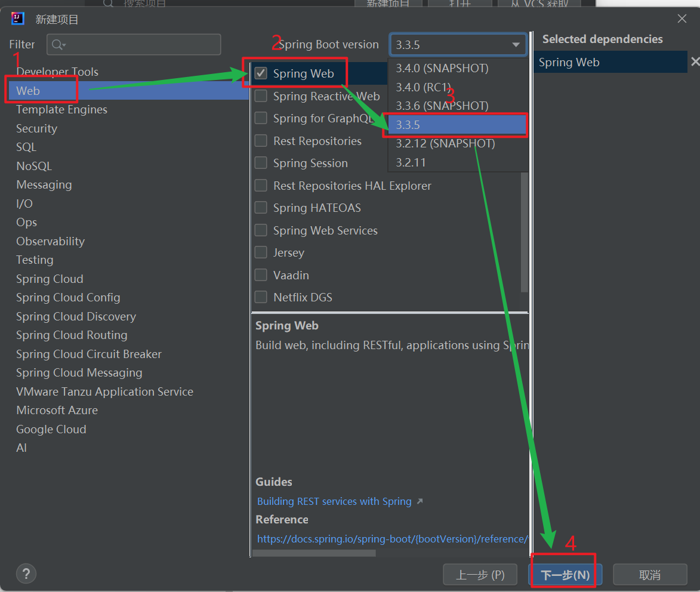Enable the Spring Web Services checkbox
Viewport: 700px width, 592px height.
click(261, 230)
